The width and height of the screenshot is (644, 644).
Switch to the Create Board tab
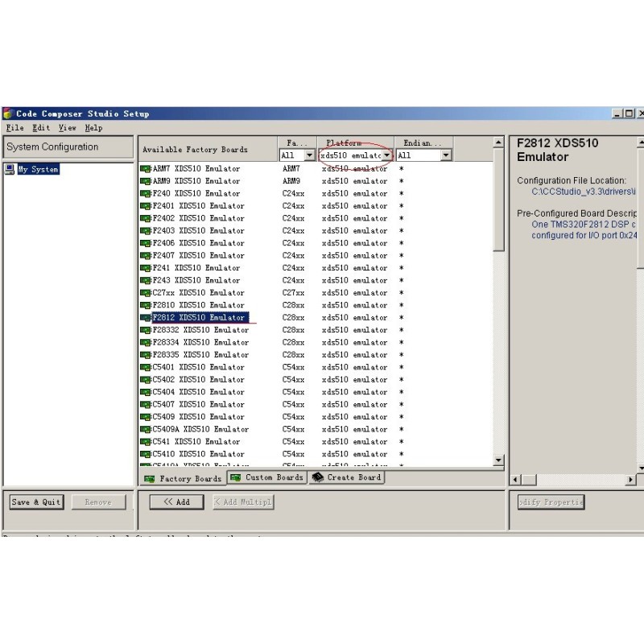347,477
